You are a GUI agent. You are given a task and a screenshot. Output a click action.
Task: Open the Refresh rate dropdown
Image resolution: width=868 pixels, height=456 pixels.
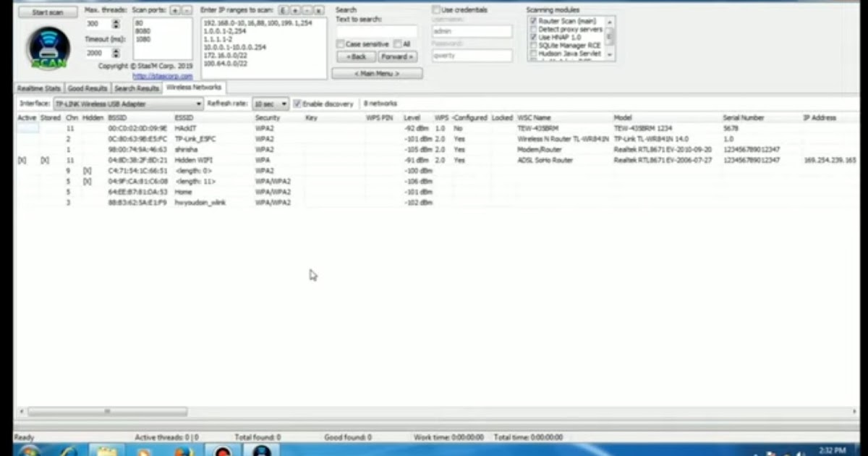(x=271, y=104)
